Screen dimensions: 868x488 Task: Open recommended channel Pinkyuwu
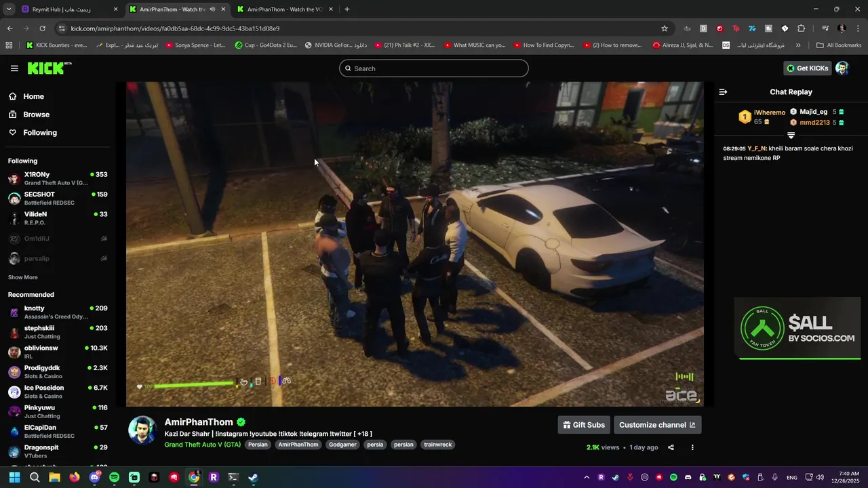(x=58, y=411)
